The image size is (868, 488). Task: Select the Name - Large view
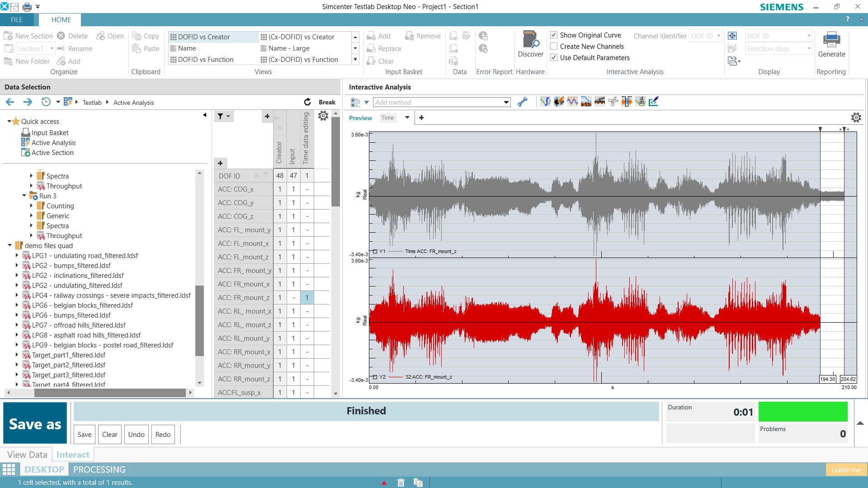pyautogui.click(x=289, y=48)
